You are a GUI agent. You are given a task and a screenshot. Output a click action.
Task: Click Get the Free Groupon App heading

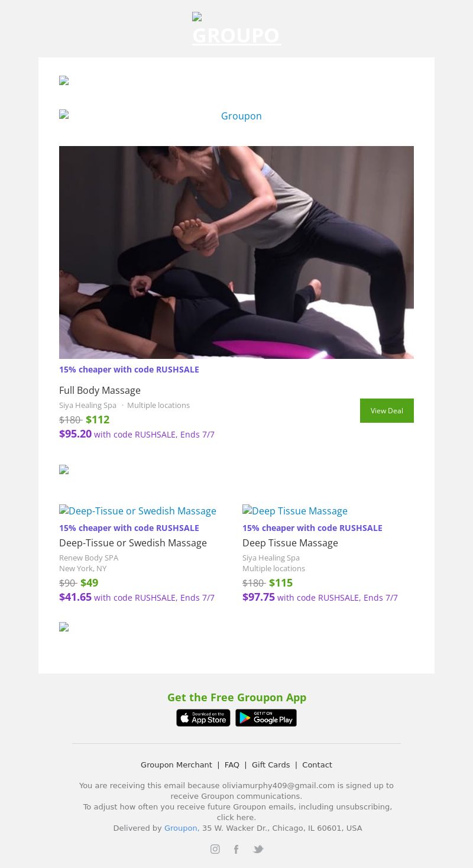(x=237, y=697)
